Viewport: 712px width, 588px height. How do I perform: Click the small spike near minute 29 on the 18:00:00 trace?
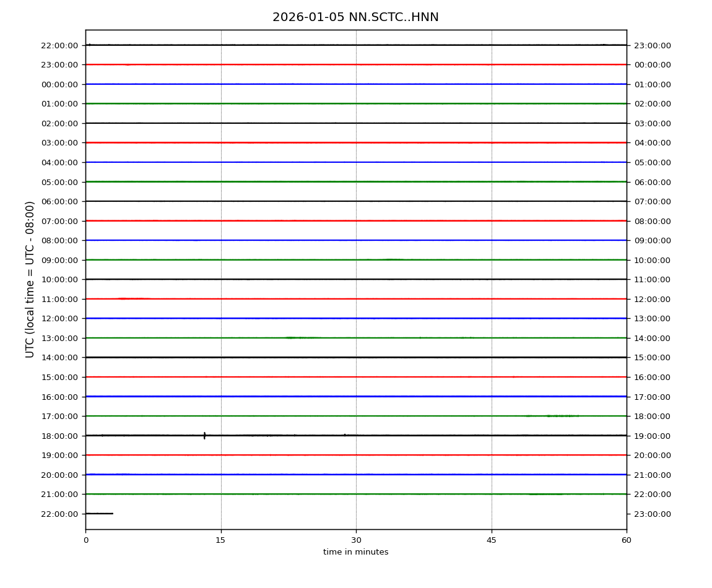345,435
